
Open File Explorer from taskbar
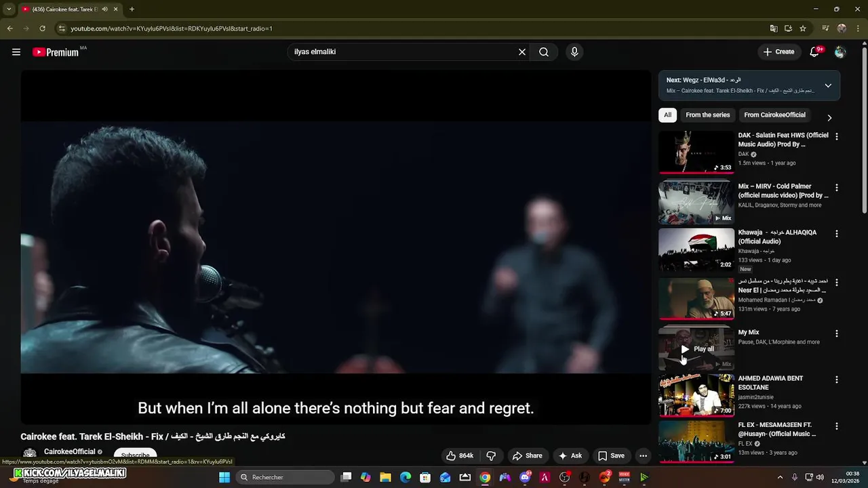coord(385,477)
